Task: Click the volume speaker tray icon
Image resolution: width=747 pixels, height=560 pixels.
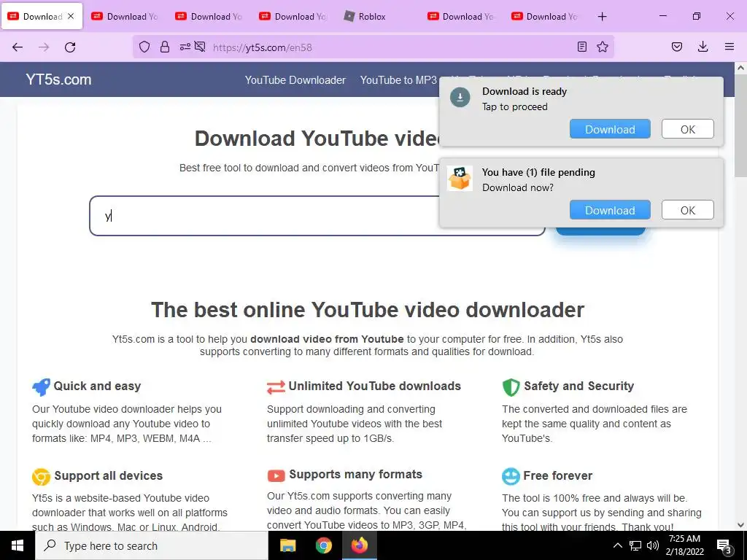Action: tap(653, 545)
